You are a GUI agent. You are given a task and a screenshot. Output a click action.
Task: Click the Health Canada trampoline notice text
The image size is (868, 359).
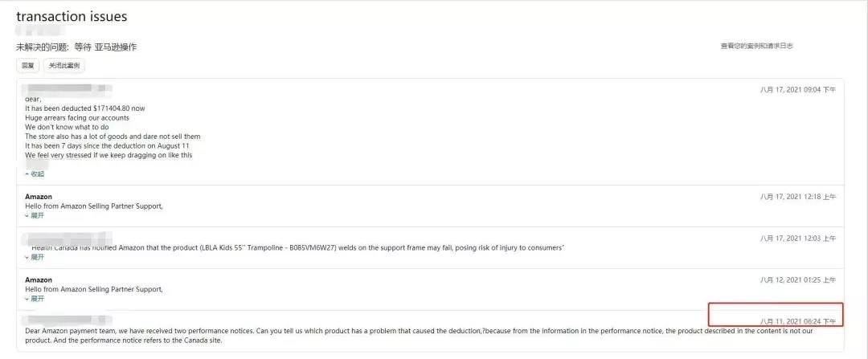tap(297, 247)
